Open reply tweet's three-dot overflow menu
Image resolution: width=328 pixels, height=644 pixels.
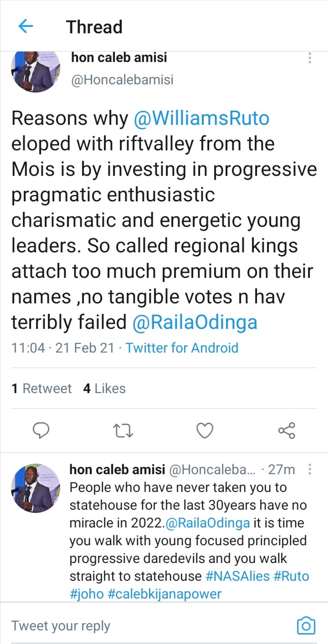point(310,470)
